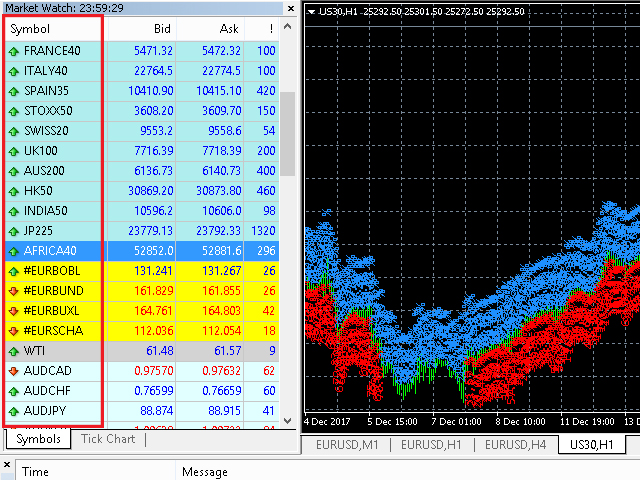Select the ITALY40 symbol name
This screenshot has height=480, width=640.
pyautogui.click(x=46, y=71)
